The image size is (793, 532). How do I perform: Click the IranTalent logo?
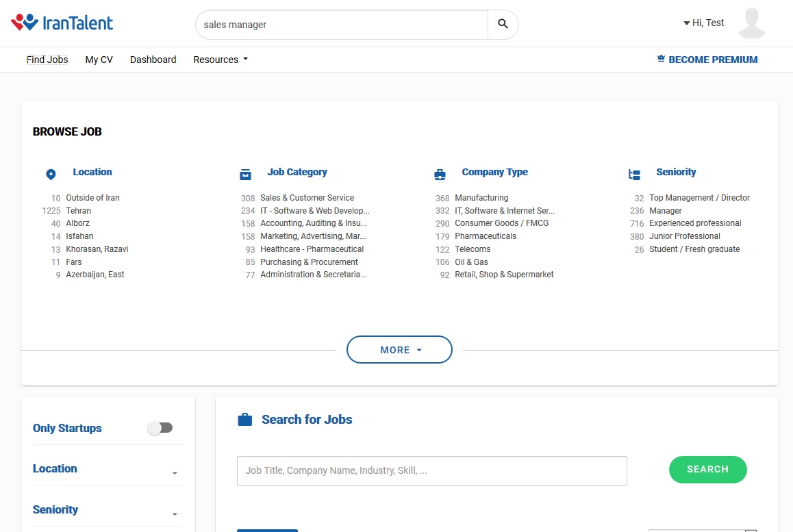[62, 23]
